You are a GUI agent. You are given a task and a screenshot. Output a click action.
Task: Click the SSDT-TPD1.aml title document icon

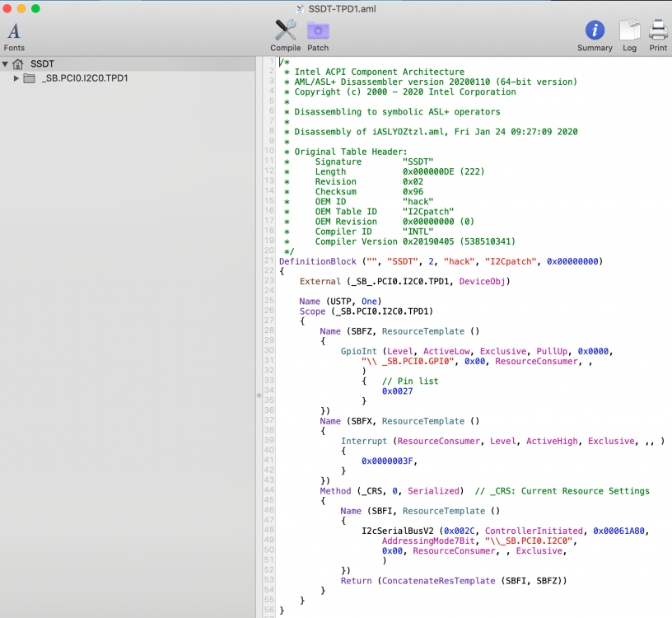301,8
